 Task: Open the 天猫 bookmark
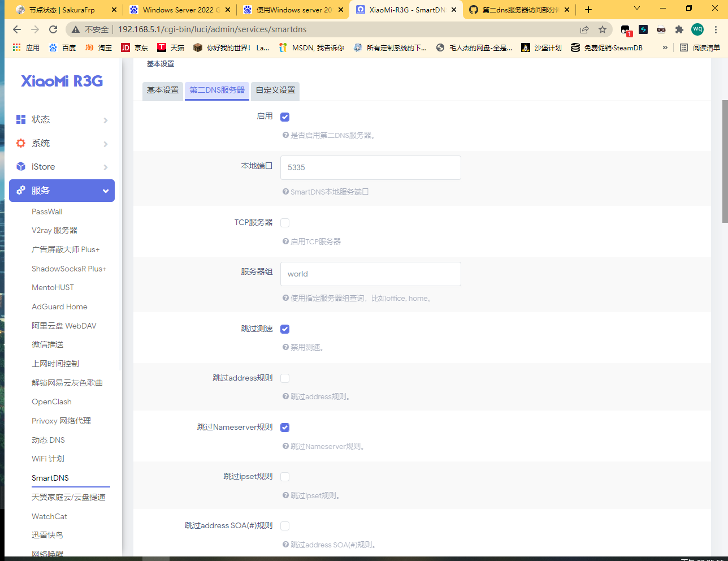[x=171, y=48]
